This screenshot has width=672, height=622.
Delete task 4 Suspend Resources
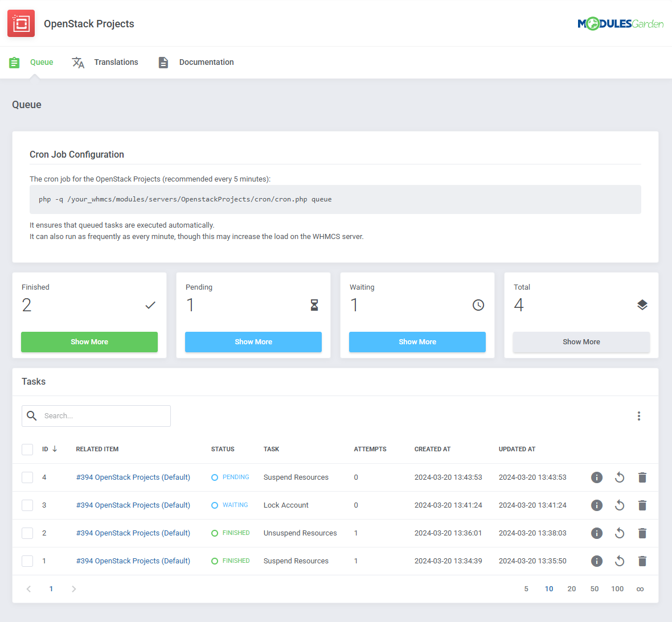tap(642, 477)
